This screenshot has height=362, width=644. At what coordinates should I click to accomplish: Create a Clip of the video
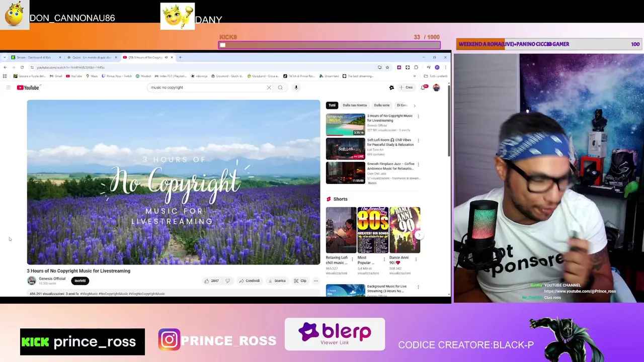point(300,281)
